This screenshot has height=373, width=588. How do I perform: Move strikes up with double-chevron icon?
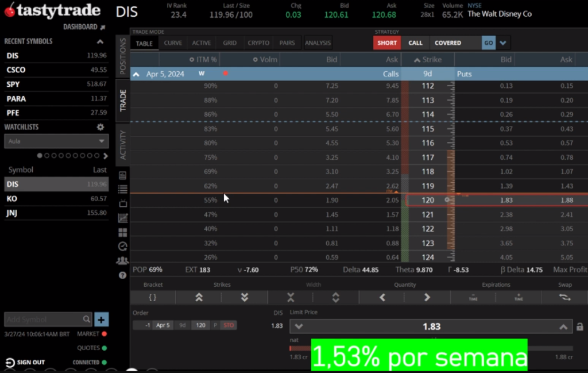[x=199, y=297]
